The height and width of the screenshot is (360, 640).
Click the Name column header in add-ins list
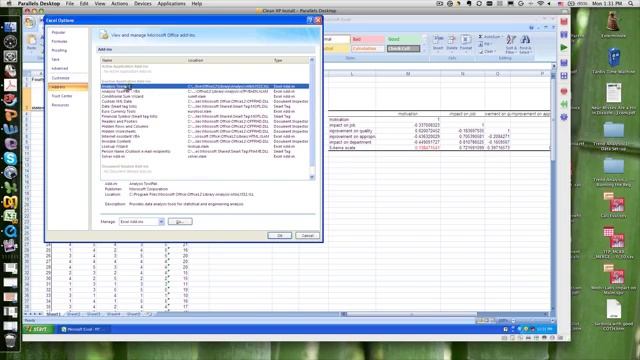pyautogui.click(x=143, y=60)
